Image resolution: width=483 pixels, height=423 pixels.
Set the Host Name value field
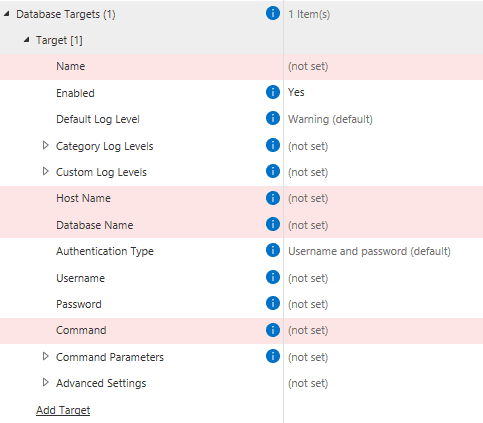383,198
